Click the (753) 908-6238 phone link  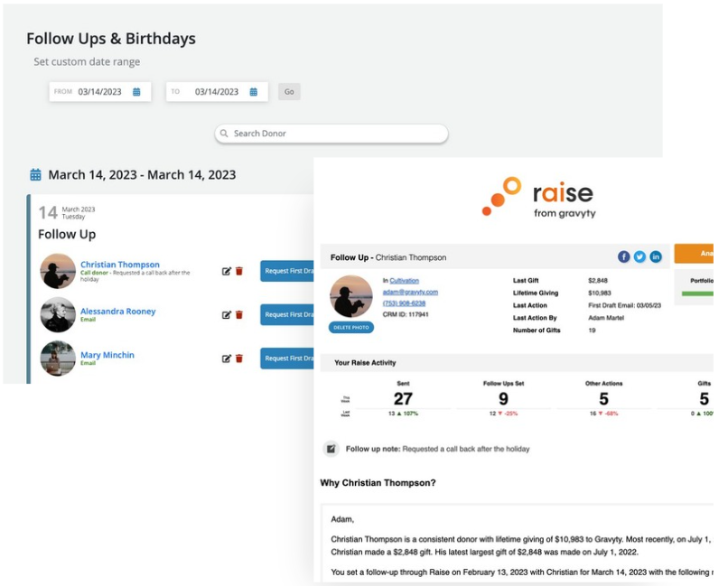coord(404,303)
